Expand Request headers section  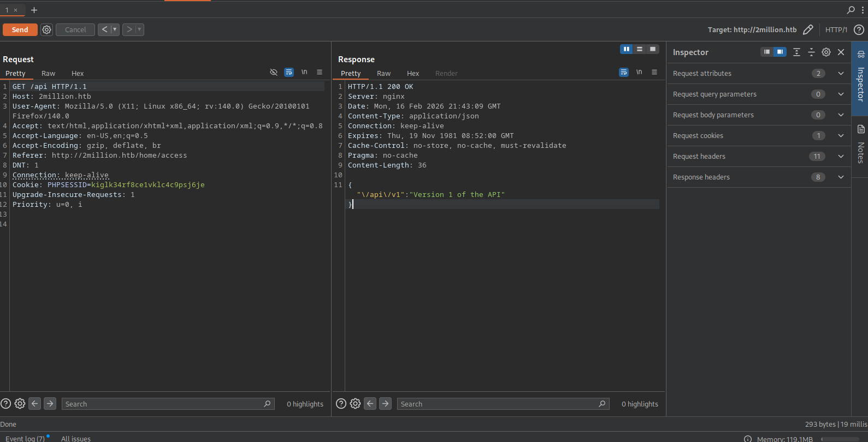(841, 156)
